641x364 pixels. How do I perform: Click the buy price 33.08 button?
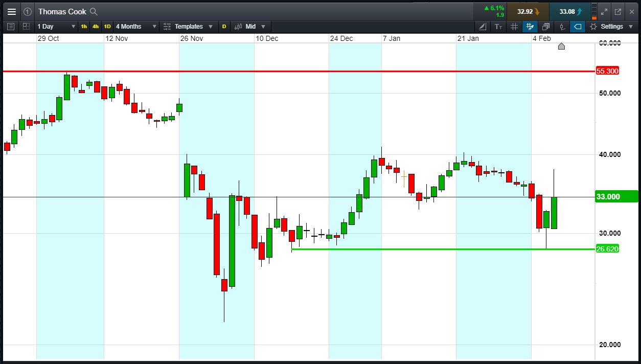(x=570, y=11)
